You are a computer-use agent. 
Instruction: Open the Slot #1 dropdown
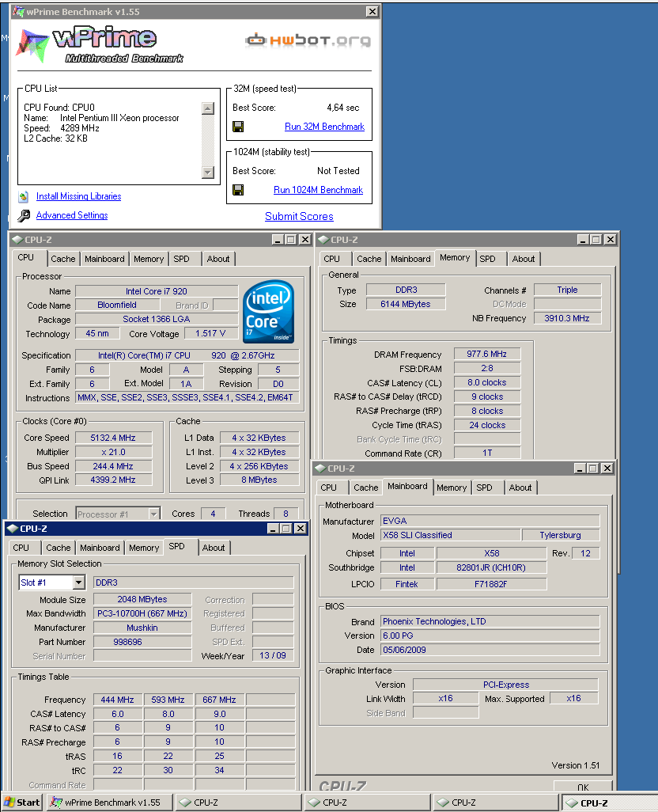click(x=78, y=582)
